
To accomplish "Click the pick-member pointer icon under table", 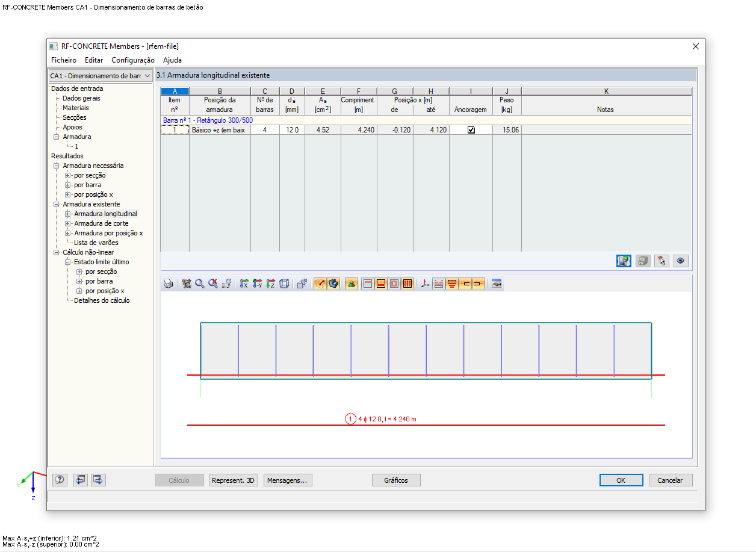I will 662,261.
